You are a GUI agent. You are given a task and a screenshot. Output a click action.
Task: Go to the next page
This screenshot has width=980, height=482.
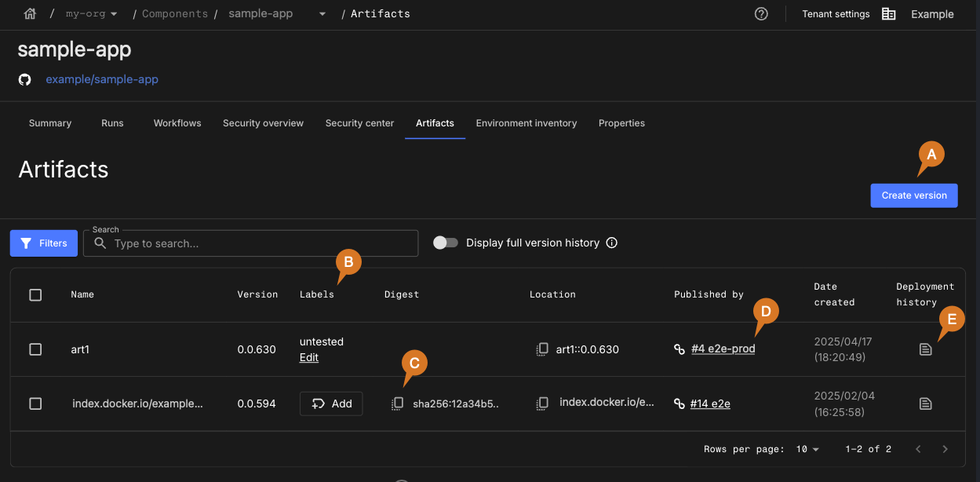(945, 449)
